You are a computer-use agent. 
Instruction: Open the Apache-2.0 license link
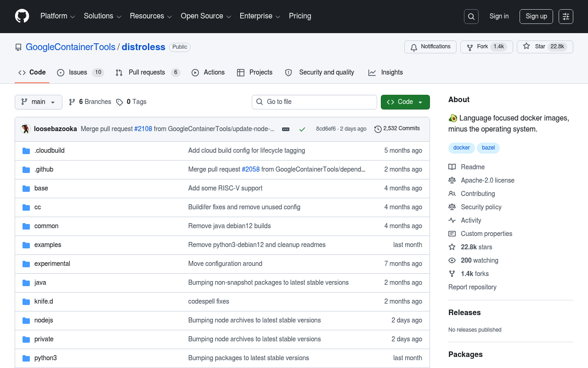coord(488,180)
